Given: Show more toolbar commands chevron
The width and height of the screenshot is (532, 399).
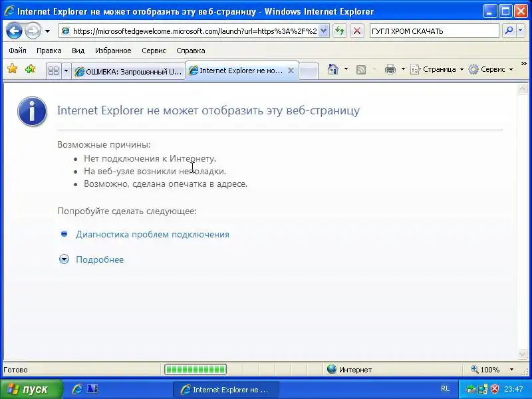Looking at the screenshot, I should pyautogui.click(x=524, y=63).
